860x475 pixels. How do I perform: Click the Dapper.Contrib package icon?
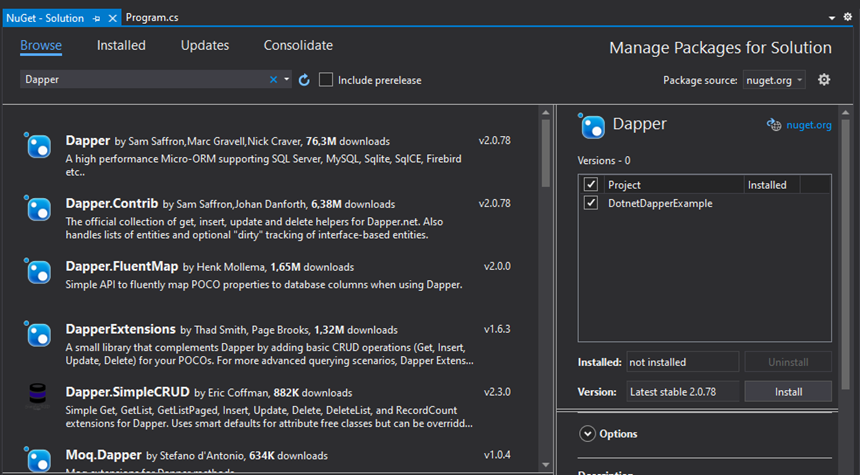tap(39, 209)
